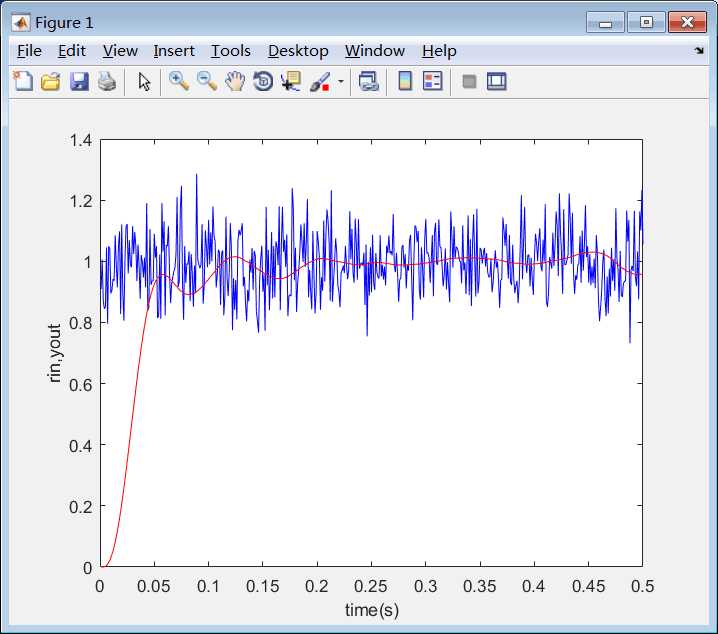
Task: Click the x-axis tick label 0.05
Action: (154, 586)
